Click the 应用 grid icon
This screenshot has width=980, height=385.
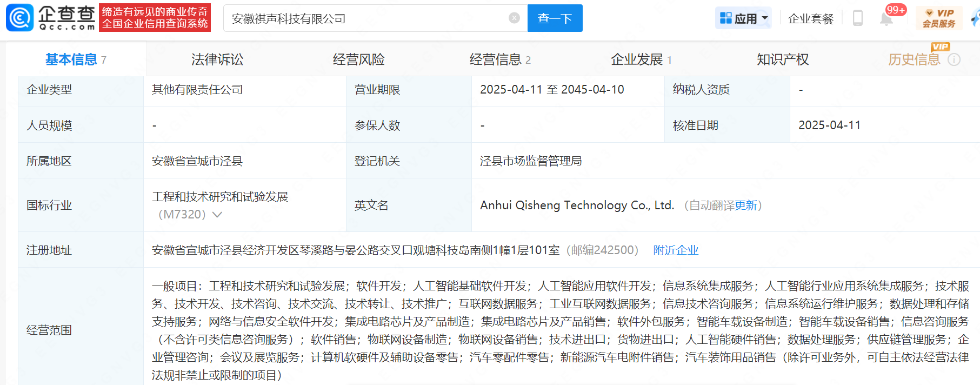726,18
